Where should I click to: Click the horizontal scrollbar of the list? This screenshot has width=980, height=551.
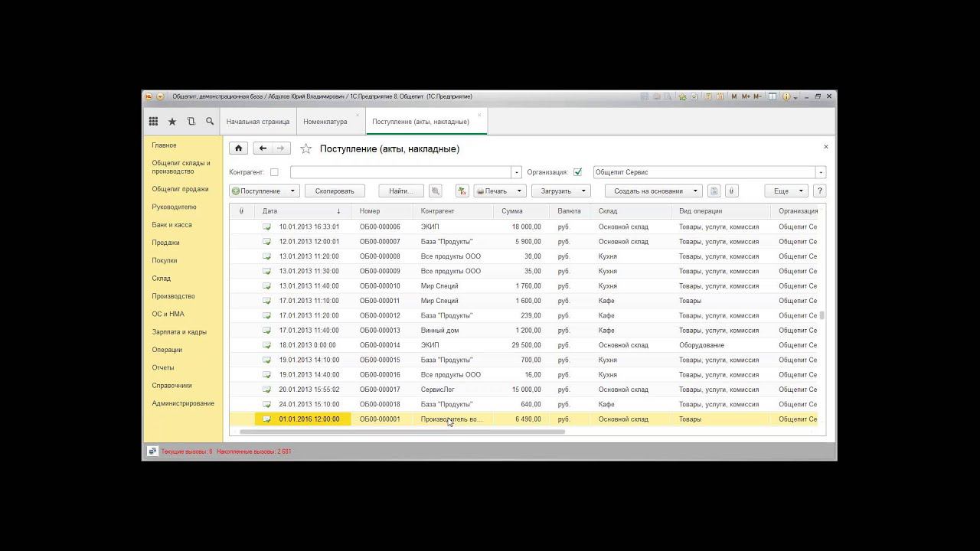402,432
